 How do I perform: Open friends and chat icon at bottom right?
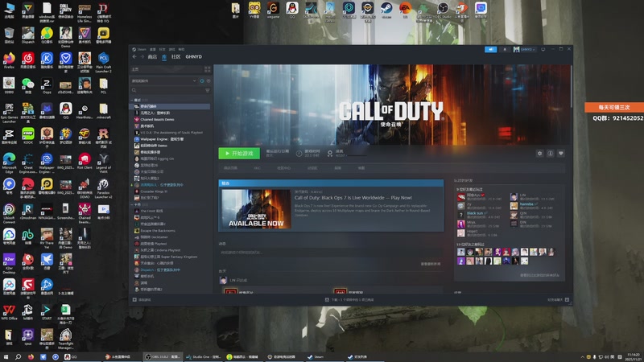(567, 299)
